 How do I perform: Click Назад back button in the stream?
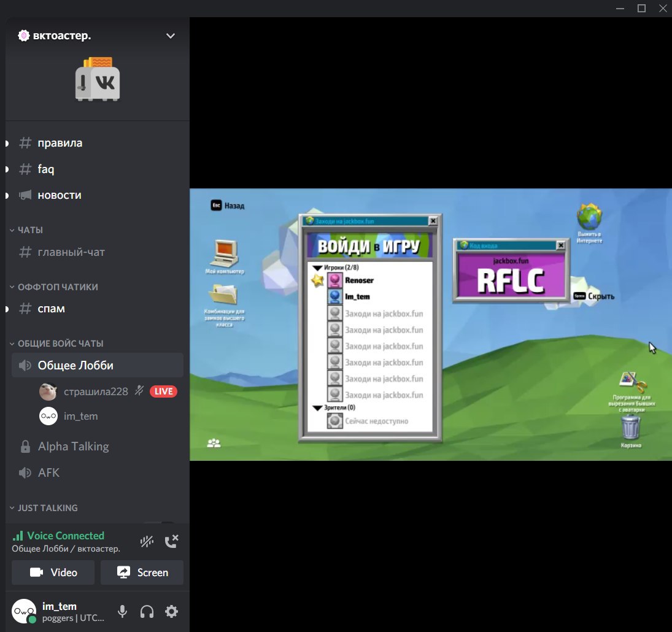click(x=234, y=206)
